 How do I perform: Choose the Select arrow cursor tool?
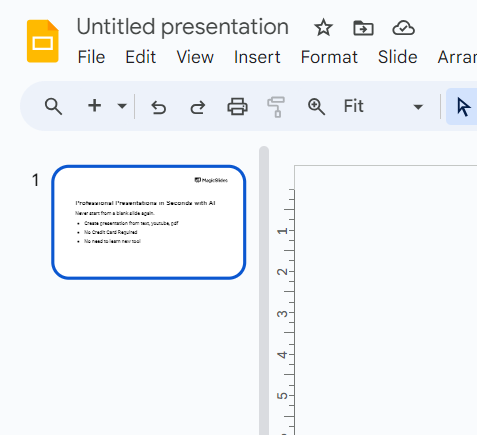pyautogui.click(x=463, y=107)
